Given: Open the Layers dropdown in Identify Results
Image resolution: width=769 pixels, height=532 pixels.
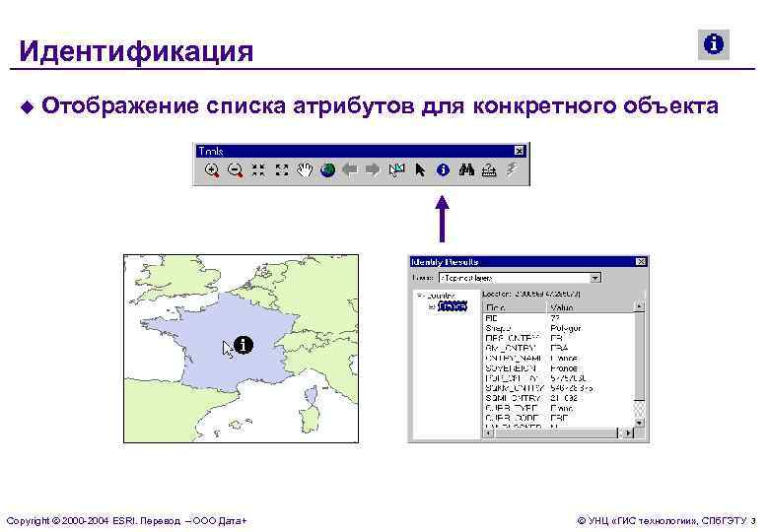Looking at the screenshot, I should point(595,278).
